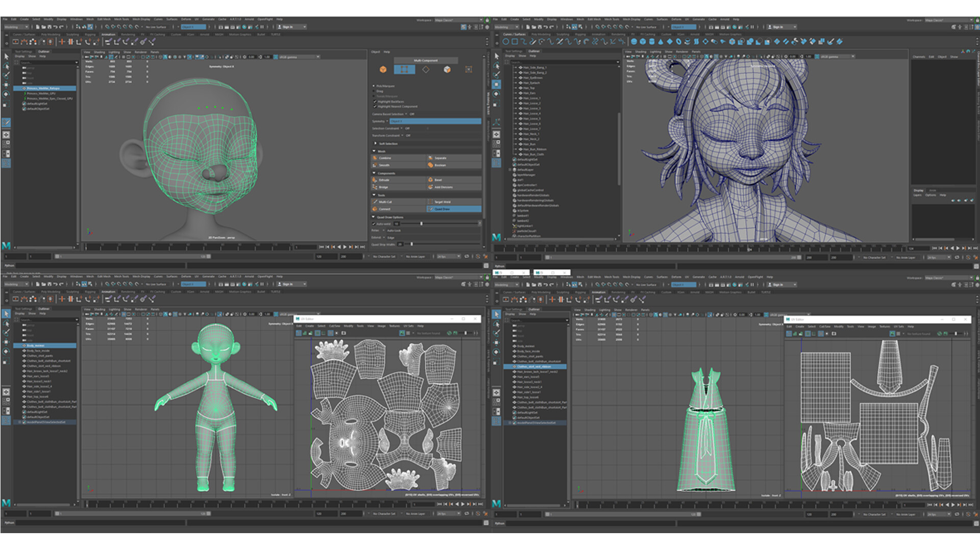This screenshot has height=551, width=980.
Task: Select the Drag radio button
Action: point(374,91)
